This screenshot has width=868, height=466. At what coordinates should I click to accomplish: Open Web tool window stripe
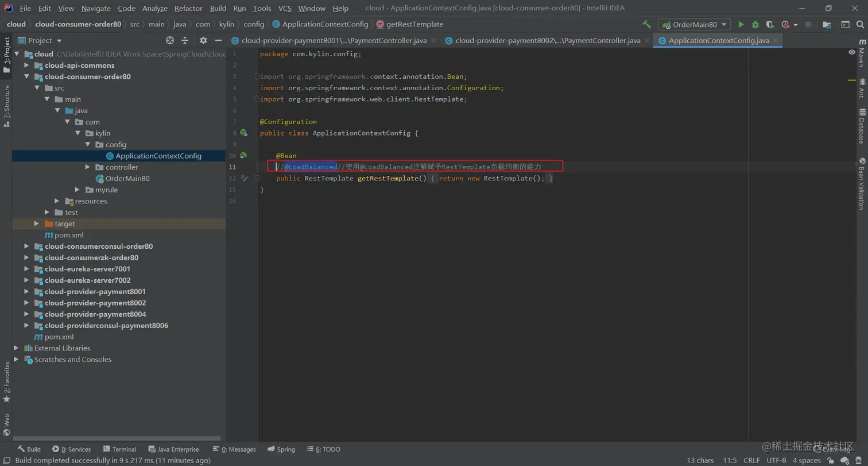point(6,426)
